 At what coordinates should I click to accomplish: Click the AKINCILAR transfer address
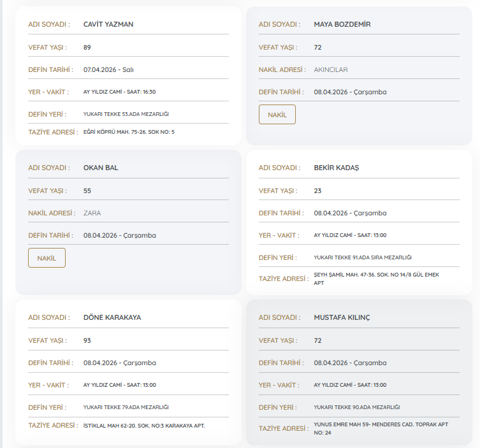(331, 69)
